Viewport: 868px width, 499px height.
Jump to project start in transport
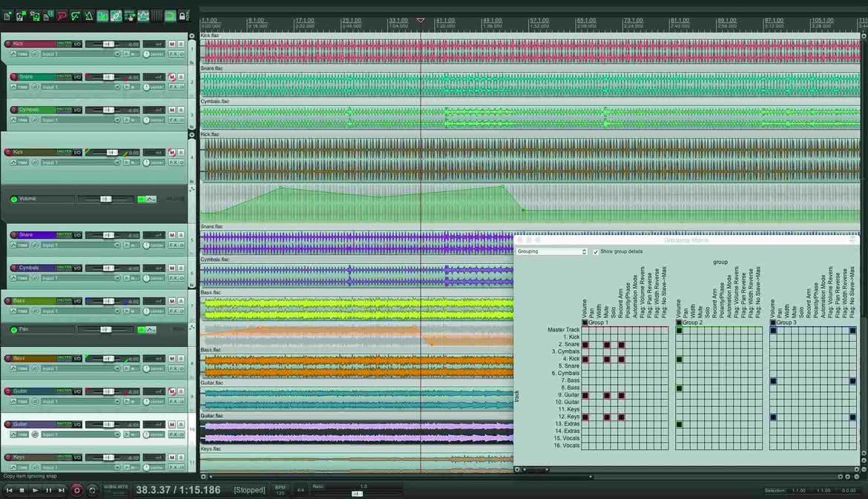[9, 490]
